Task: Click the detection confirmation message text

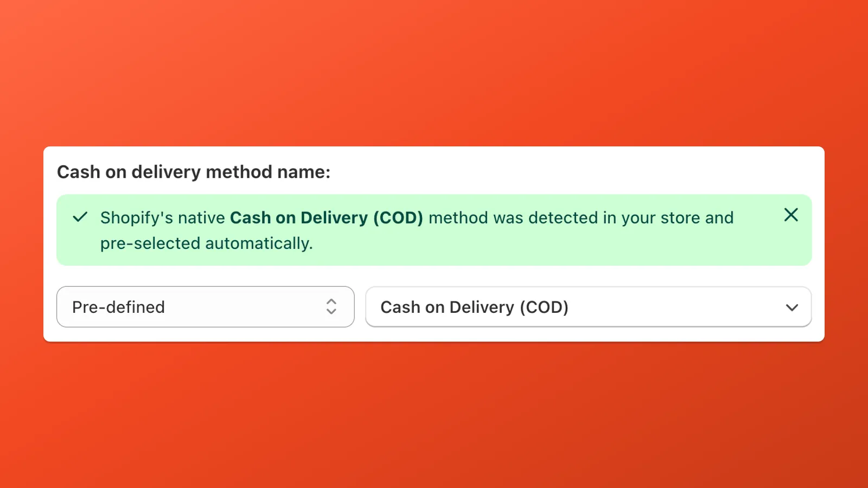Action: pyautogui.click(x=417, y=230)
